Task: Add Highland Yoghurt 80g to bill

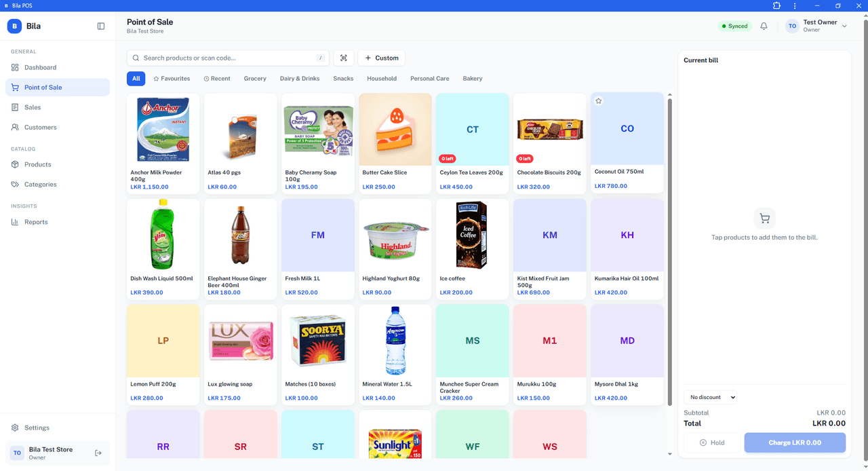Action: coord(395,250)
